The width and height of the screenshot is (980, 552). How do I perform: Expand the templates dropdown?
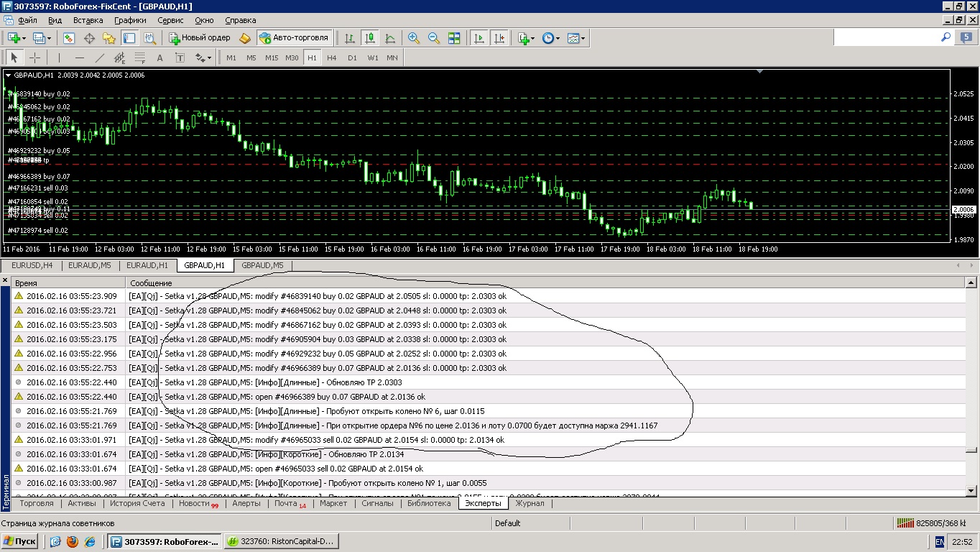pos(576,38)
